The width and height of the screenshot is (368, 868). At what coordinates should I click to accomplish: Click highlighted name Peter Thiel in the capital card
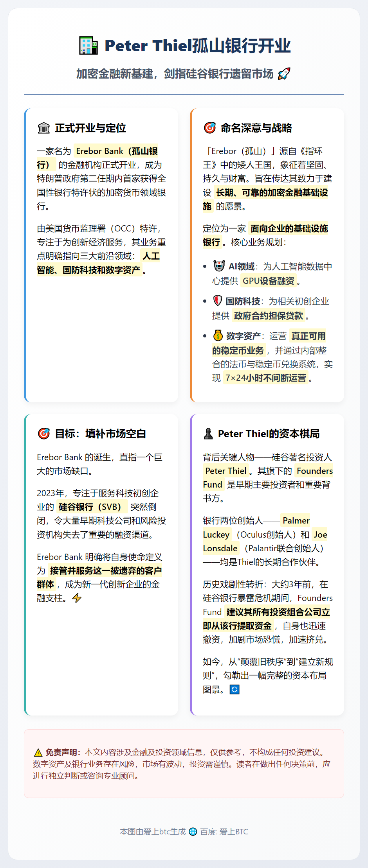tap(226, 471)
